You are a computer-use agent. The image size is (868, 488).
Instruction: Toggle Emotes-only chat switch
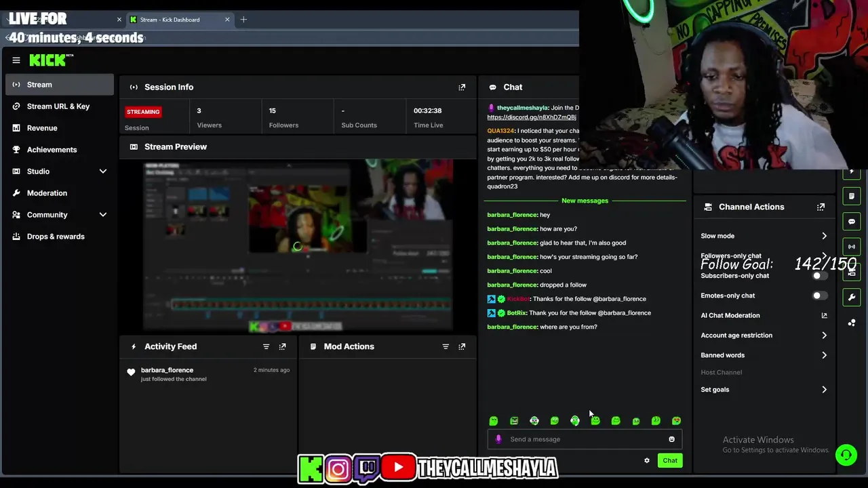click(819, 296)
